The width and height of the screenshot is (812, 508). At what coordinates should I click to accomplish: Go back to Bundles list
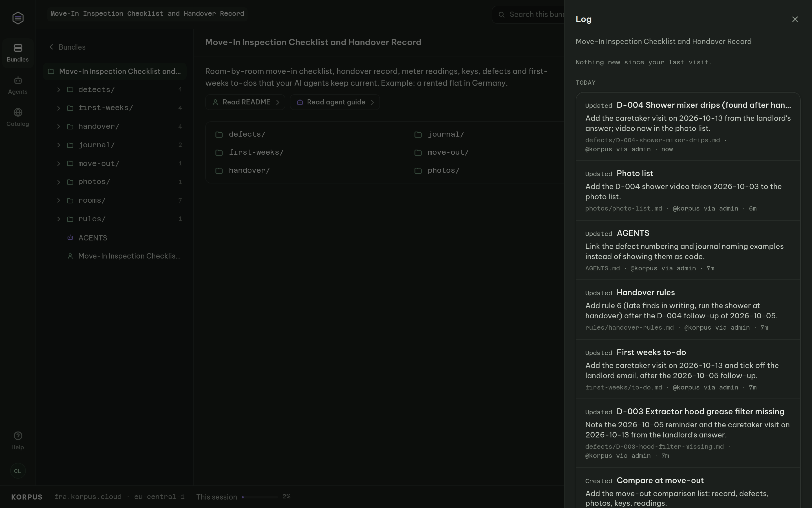(67, 47)
